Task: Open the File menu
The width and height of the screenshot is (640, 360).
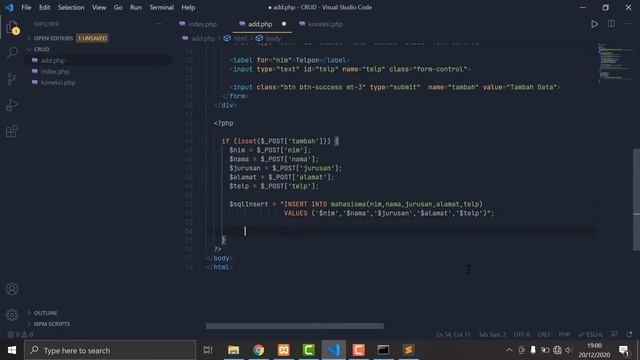Action: (x=26, y=7)
